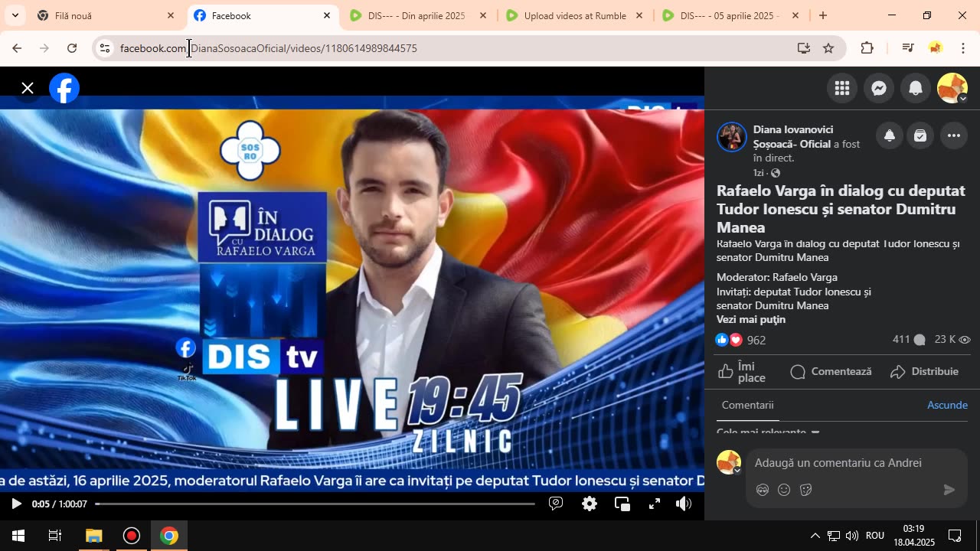Insert avatar sticker in comment
The width and height of the screenshot is (980, 551).
pos(763,490)
